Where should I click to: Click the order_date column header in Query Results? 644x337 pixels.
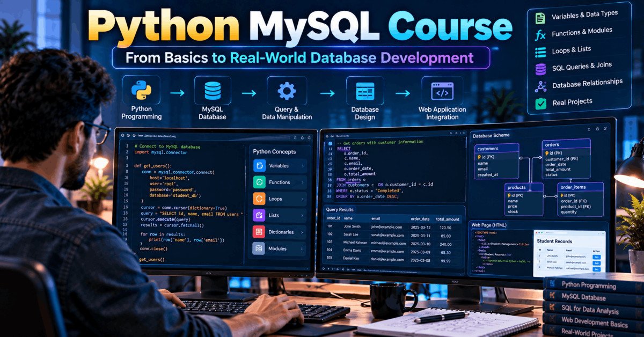pos(420,219)
